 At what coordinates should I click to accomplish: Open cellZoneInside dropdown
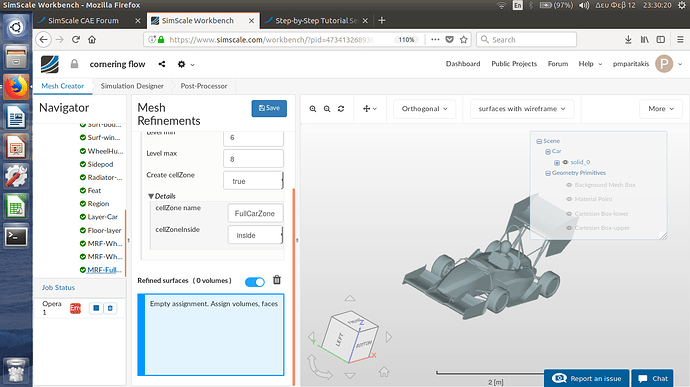[x=255, y=235]
